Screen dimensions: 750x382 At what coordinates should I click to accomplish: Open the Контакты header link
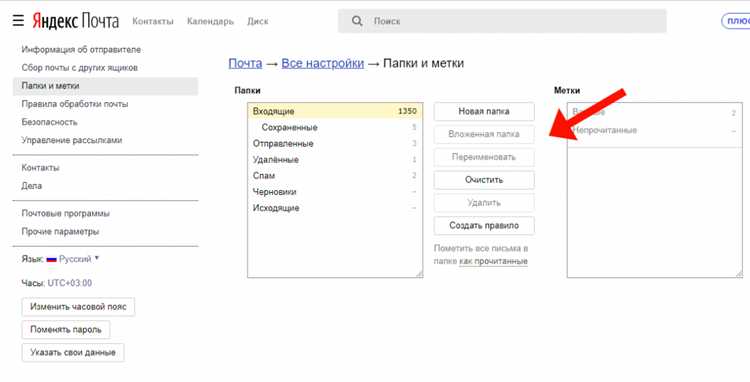(x=153, y=21)
